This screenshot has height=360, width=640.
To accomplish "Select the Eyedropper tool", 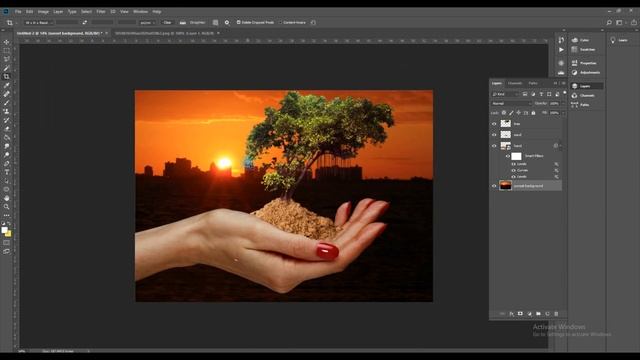I will coord(7,85).
